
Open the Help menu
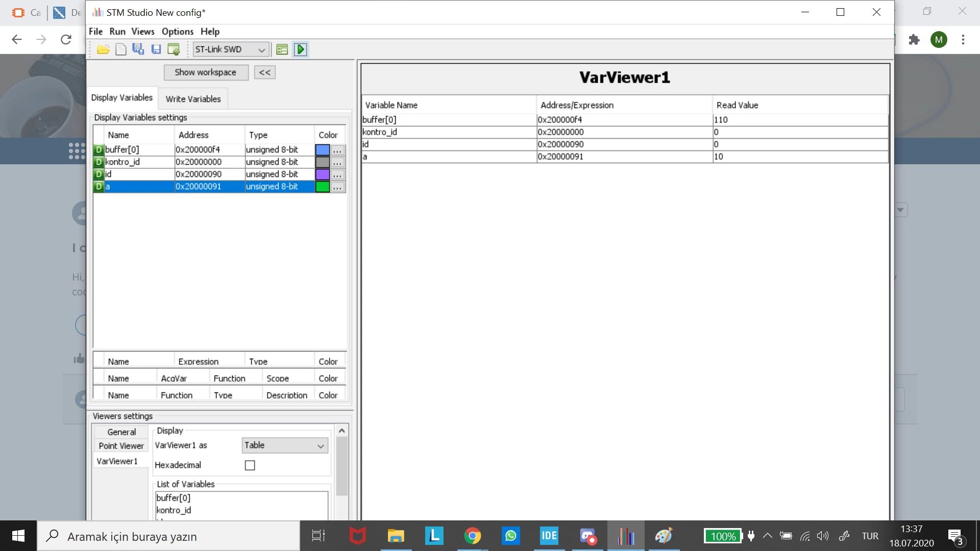210,32
